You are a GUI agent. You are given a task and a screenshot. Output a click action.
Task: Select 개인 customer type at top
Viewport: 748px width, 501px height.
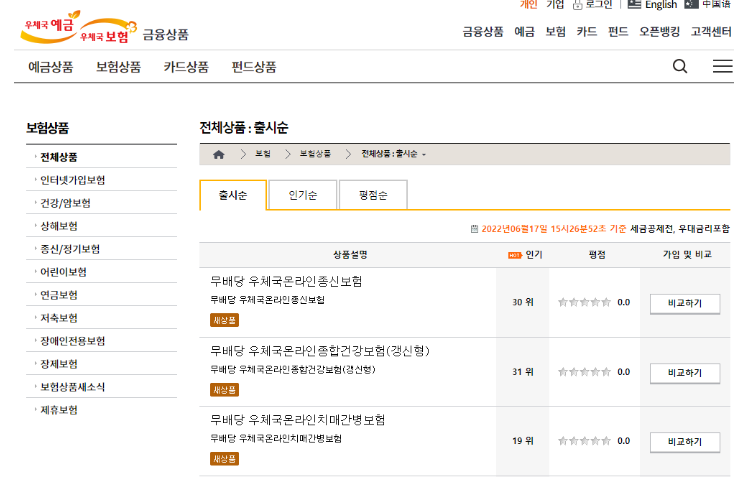(x=529, y=4)
